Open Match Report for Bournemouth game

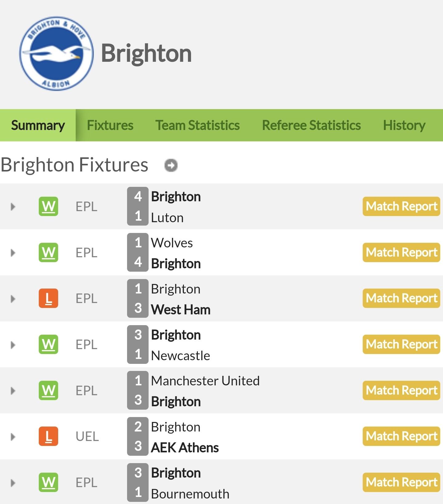pyautogui.click(x=401, y=482)
